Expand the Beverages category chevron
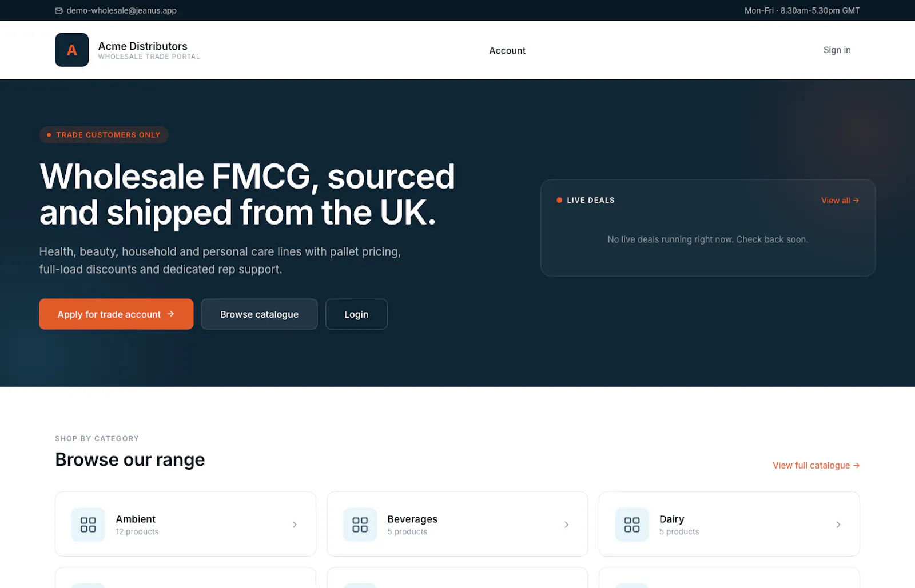 coord(566,525)
